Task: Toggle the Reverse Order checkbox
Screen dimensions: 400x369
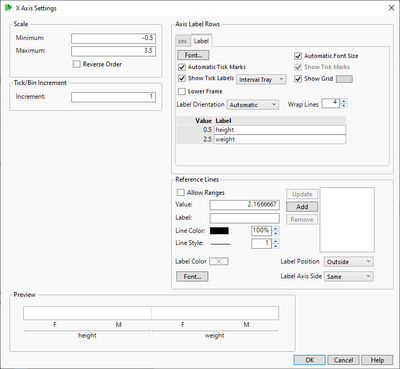Action: click(x=77, y=64)
